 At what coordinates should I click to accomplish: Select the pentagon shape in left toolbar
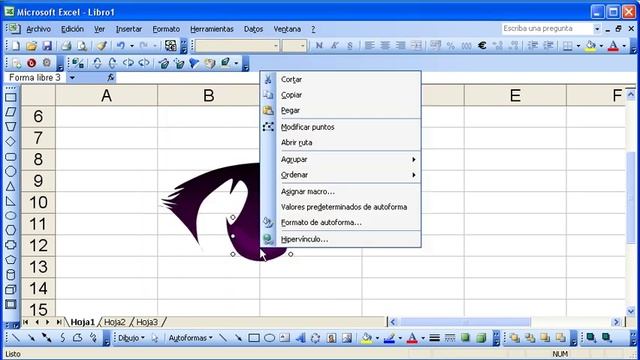11,260
